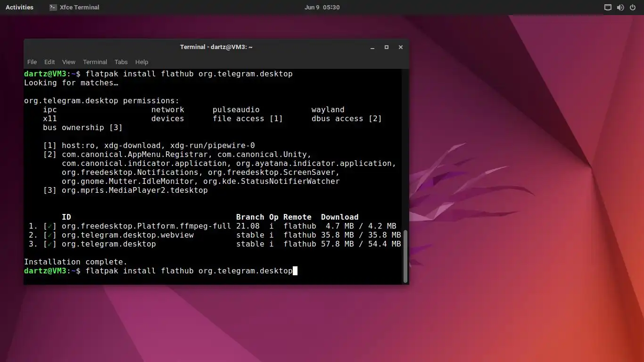The image size is (644, 362).
Task: Click the 'devices' permission text
Action: pyautogui.click(x=168, y=119)
